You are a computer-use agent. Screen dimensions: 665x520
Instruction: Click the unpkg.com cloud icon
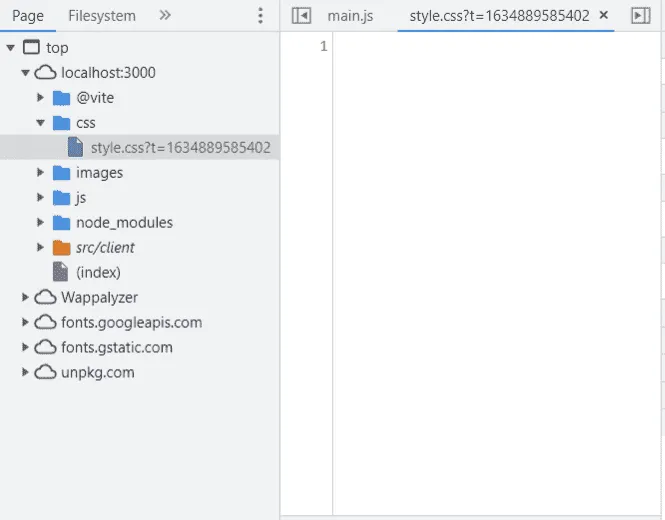[x=45, y=372]
